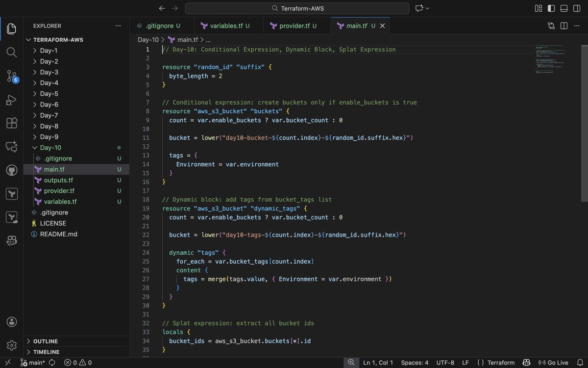The height and width of the screenshot is (368, 588).
Task: Open README.md in the explorer
Action: 76,234
